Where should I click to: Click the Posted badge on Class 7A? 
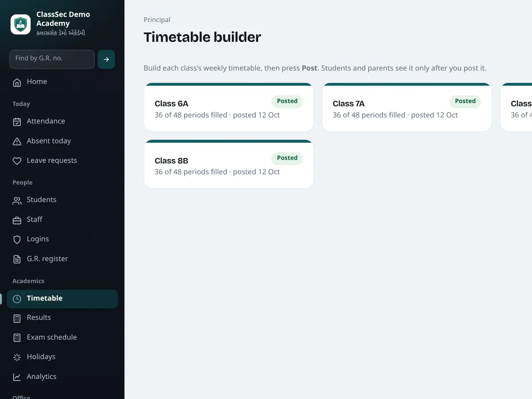[465, 101]
